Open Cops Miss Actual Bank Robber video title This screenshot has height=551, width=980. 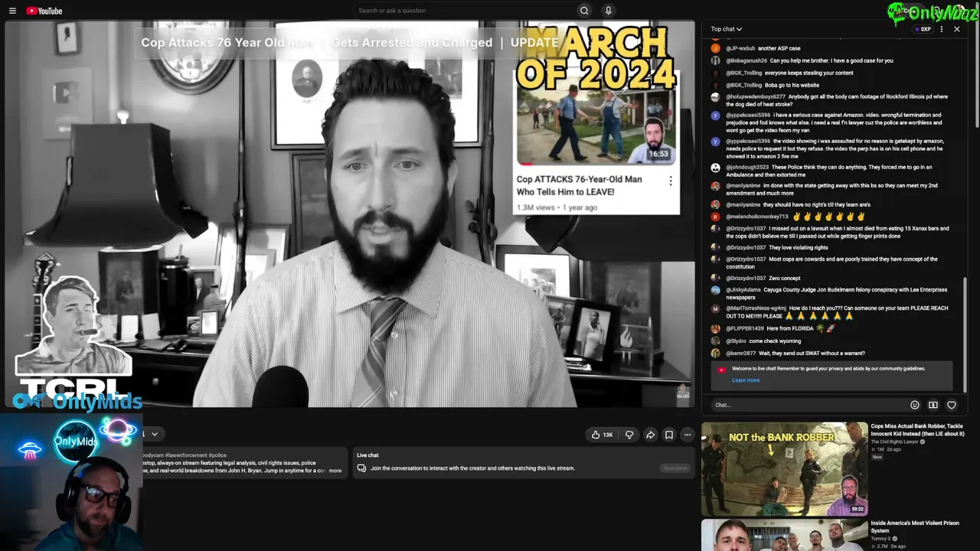tap(917, 430)
